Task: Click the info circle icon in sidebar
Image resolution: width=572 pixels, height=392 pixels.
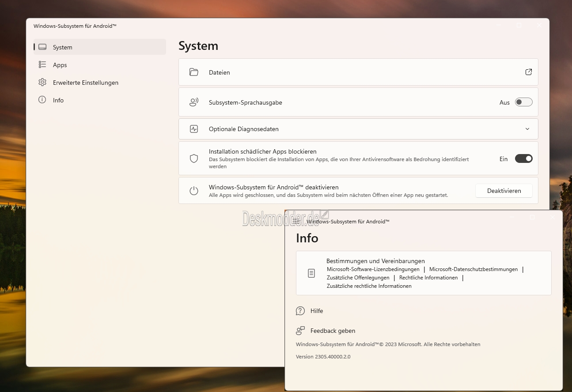Action: [42, 100]
